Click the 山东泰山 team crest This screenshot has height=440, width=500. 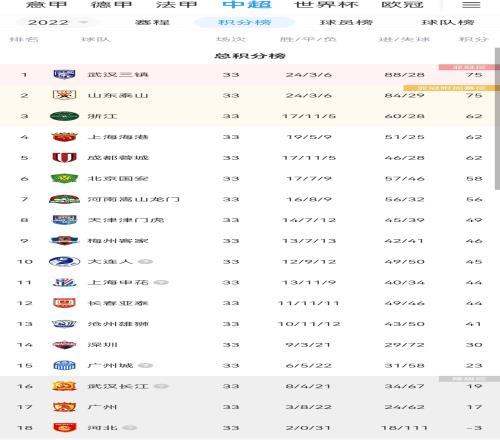[64, 95]
